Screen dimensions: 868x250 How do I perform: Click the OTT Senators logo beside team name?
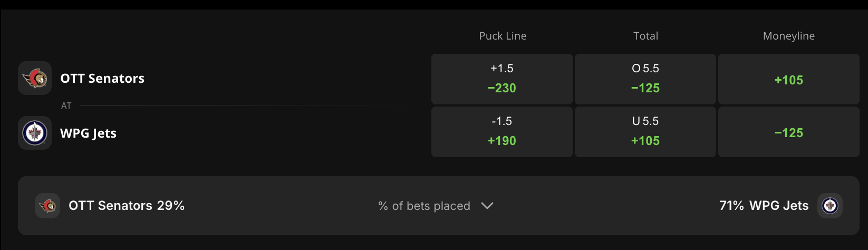35,78
